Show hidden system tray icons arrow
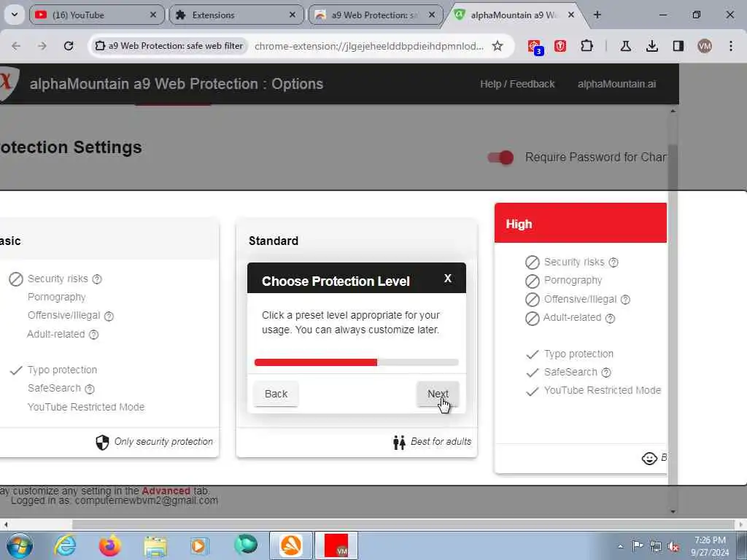 [620, 546]
